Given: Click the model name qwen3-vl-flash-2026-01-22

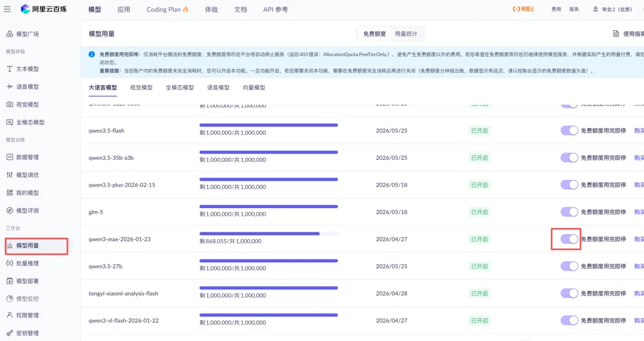Looking at the screenshot, I should (x=123, y=321).
